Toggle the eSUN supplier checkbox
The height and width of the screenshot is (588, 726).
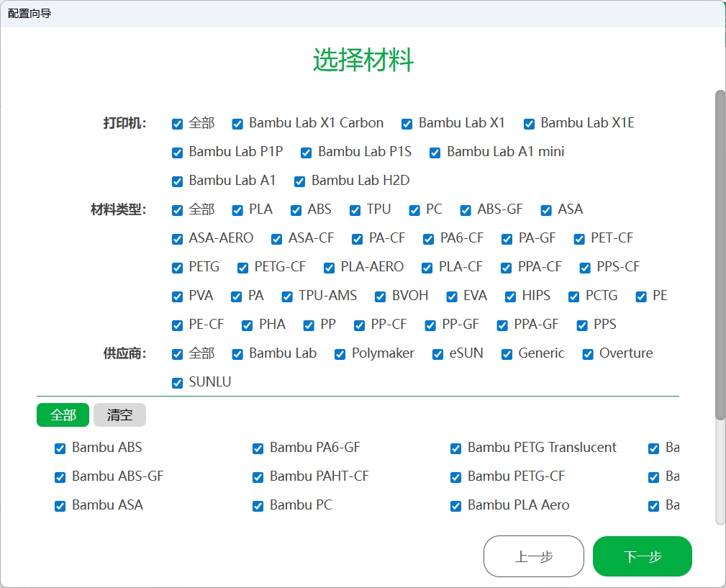[437, 354]
